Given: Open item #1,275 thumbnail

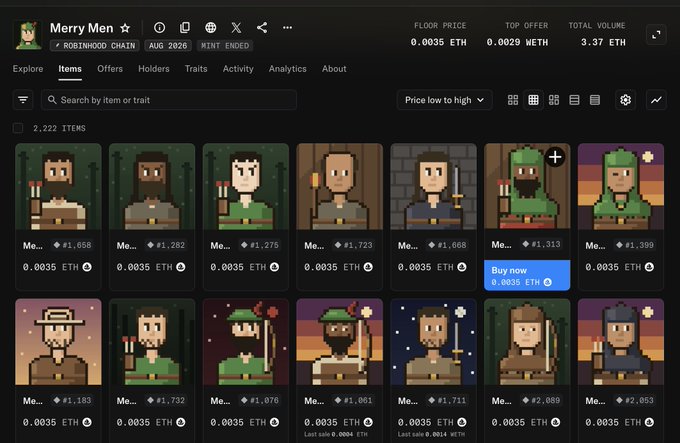Looking at the screenshot, I should 246,187.
